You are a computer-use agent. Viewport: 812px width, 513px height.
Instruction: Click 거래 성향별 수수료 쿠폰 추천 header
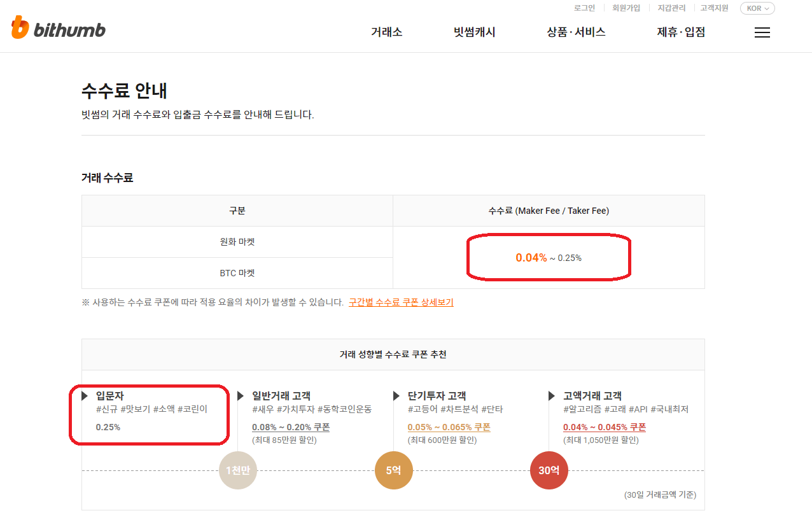pyautogui.click(x=393, y=355)
